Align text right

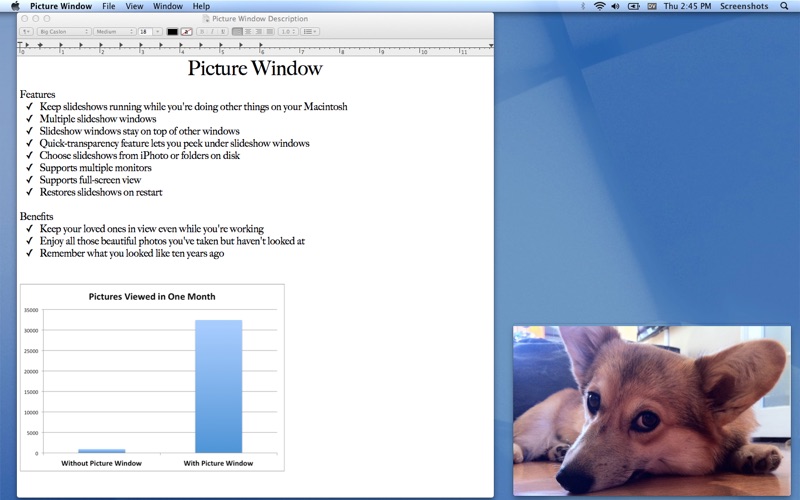tap(259, 32)
